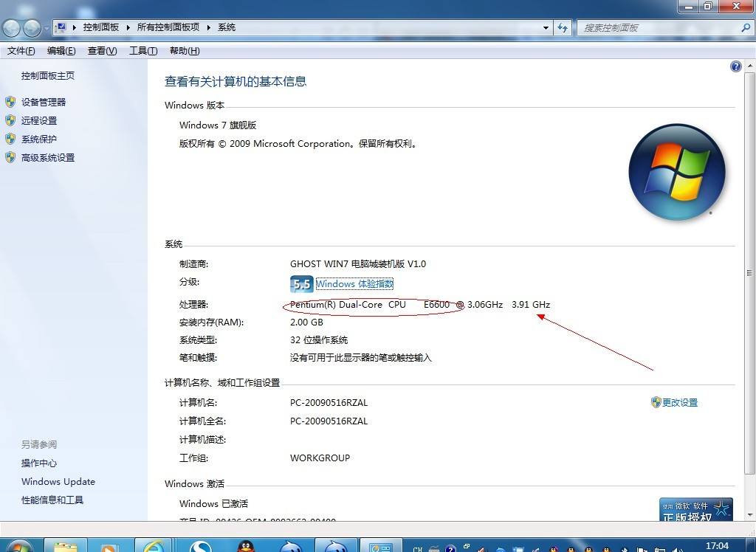
Task: Open the 编辑(E) menu
Action: tap(61, 51)
